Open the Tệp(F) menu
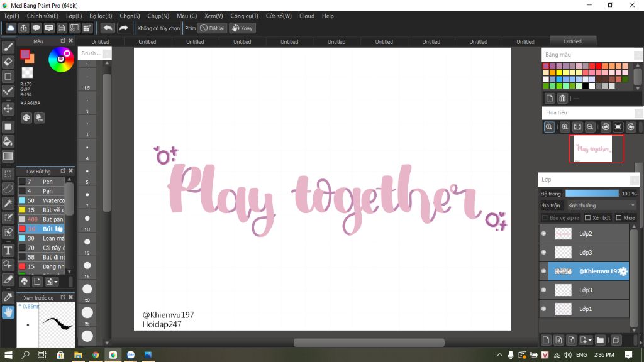The image size is (644, 362). point(11,16)
